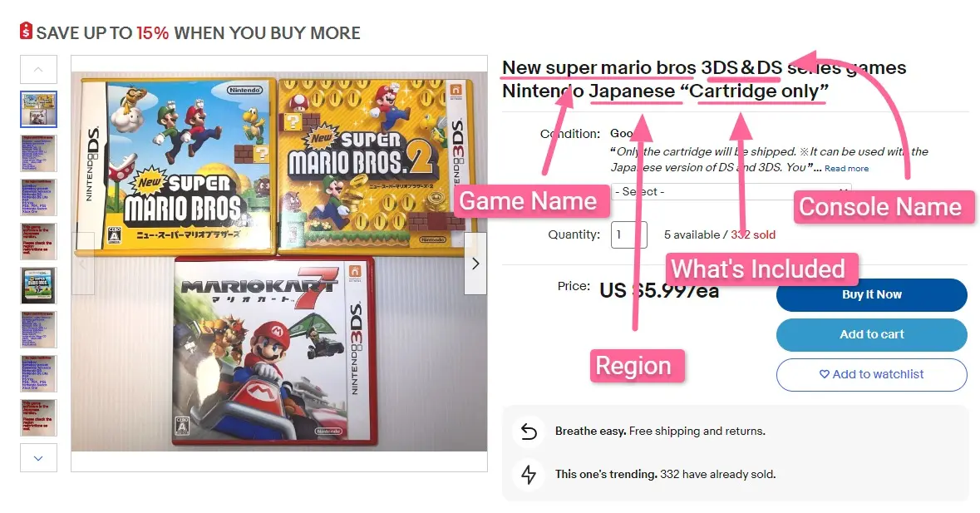
Task: Click the Buy It Now button
Action: coord(871,295)
